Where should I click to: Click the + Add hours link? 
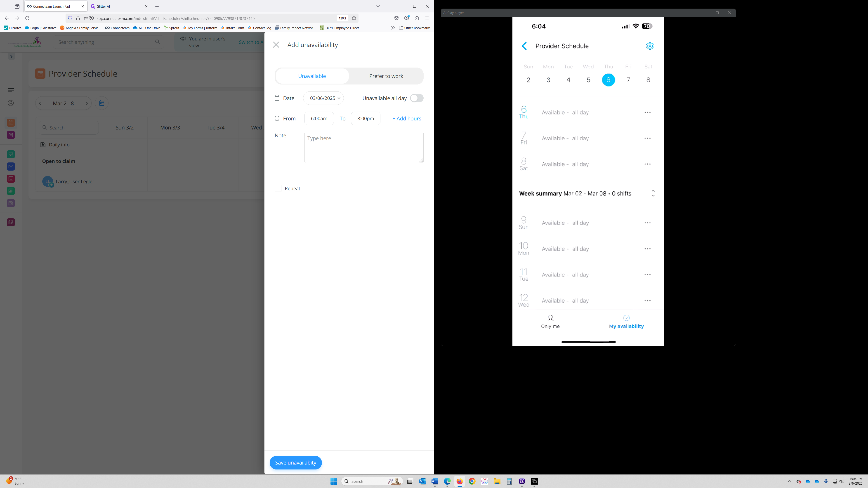(406, 119)
